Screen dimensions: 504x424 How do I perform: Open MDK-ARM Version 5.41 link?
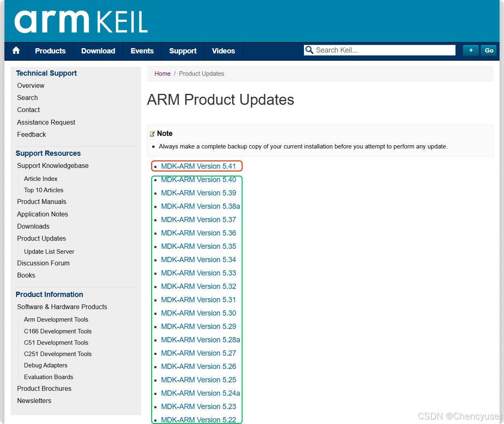pos(198,166)
